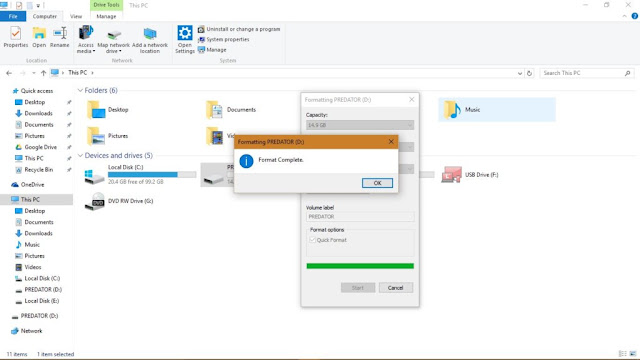The width and height of the screenshot is (640, 360).
Task: Select the Music folder
Action: coord(497,110)
